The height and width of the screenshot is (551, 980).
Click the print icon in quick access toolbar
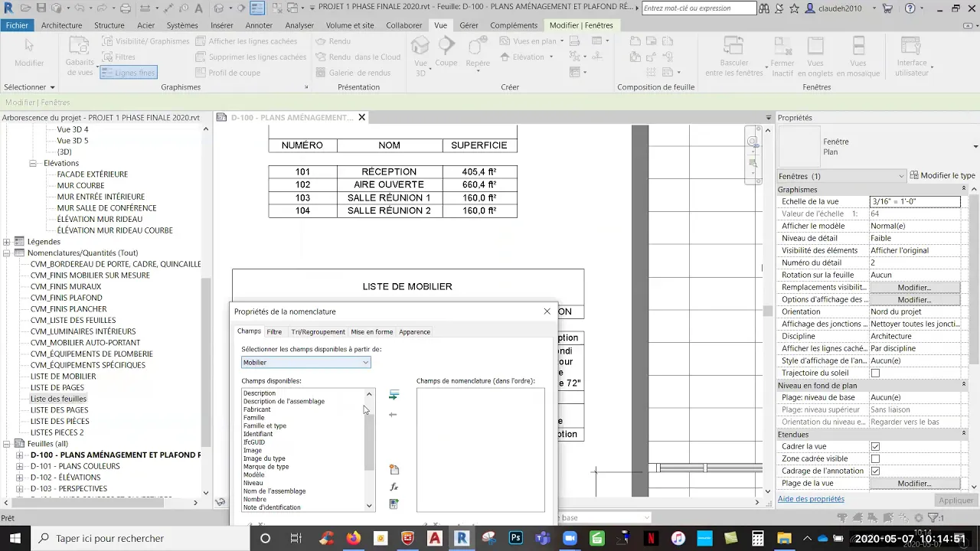126,8
